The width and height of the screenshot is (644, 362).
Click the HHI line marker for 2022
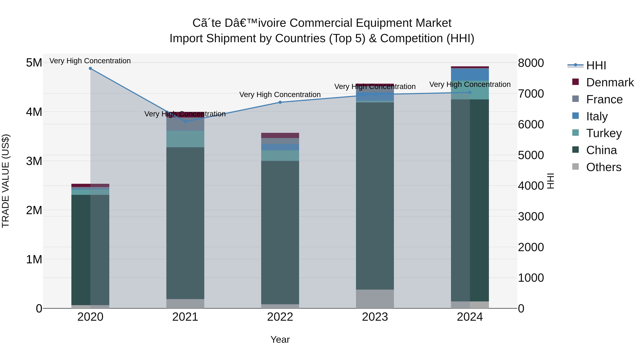(x=280, y=102)
